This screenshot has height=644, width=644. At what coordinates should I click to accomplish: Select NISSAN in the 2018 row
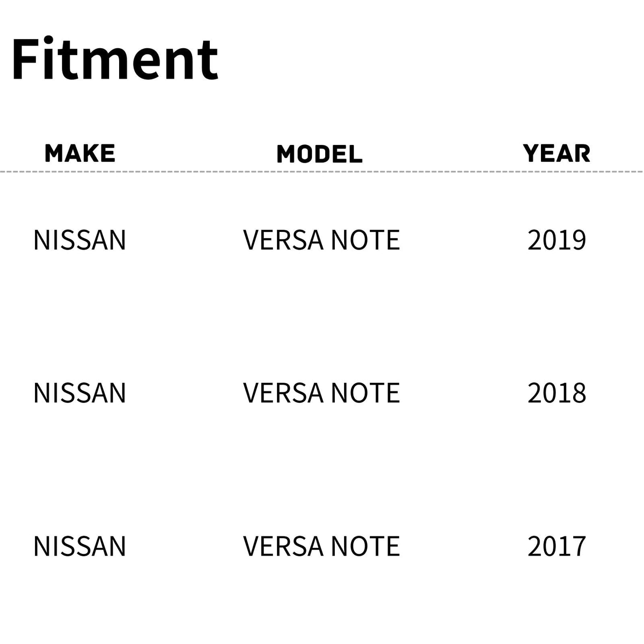pos(80,393)
